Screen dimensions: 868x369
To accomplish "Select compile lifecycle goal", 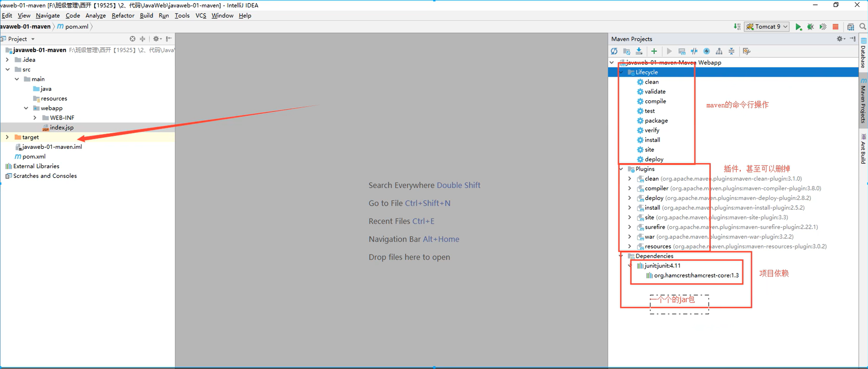I will pos(651,101).
